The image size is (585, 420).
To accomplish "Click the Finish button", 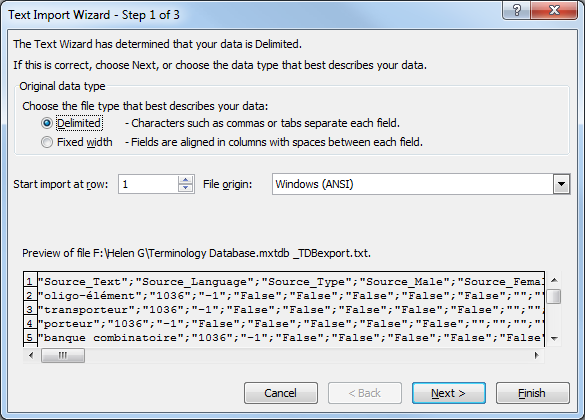I will tap(532, 393).
